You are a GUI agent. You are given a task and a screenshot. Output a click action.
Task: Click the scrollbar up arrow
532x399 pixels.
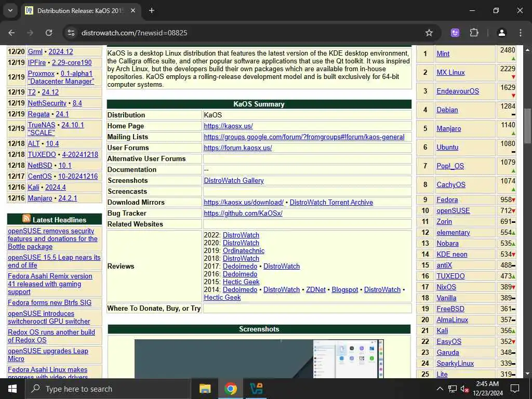527,50
